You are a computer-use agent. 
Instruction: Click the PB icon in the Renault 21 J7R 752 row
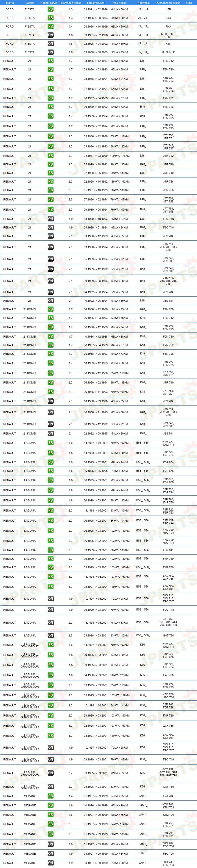50,156
